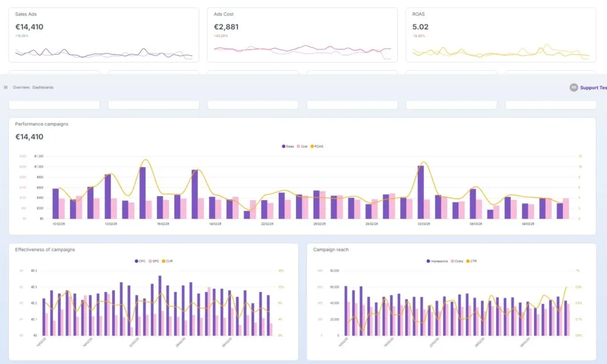Hide the SPC series in Effectiveness legend
Image resolution: width=607 pixels, height=364 pixels.
pyautogui.click(x=154, y=261)
